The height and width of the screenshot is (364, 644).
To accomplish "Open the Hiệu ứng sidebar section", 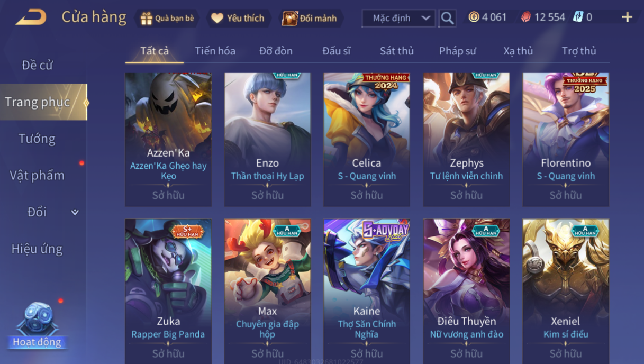I will [37, 249].
